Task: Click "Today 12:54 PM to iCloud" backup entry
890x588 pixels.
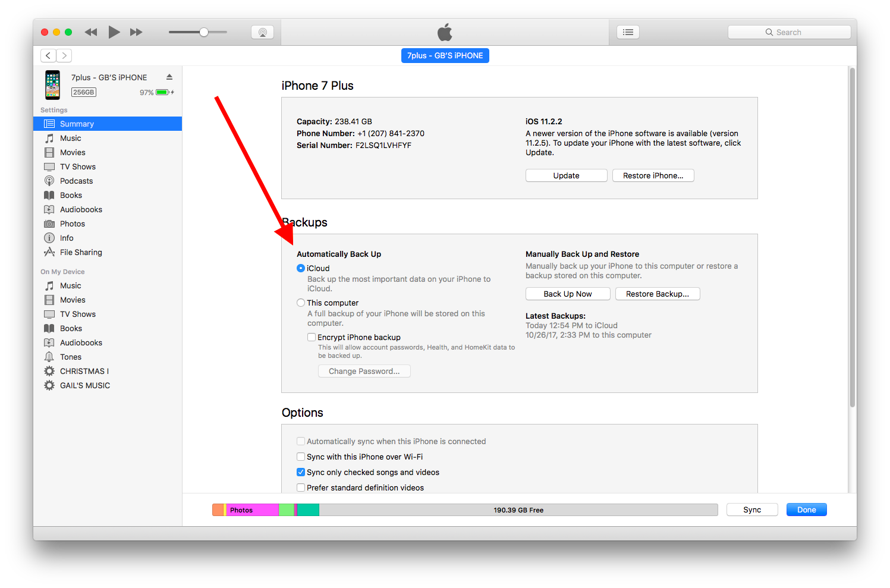Action: pyautogui.click(x=571, y=325)
